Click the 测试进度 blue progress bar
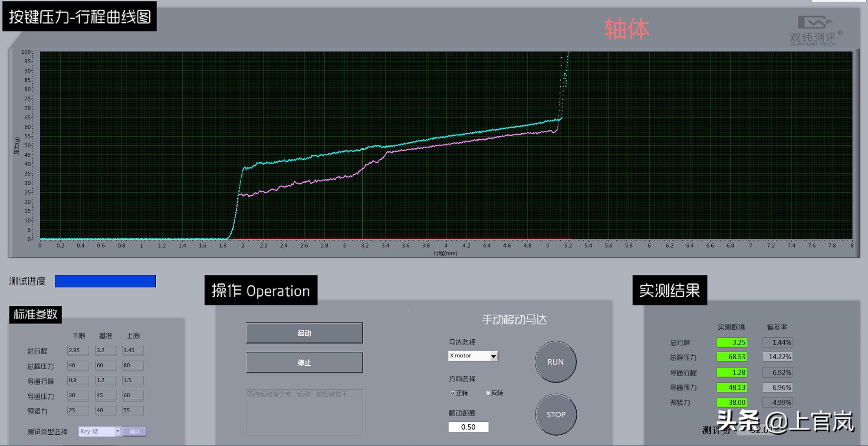This screenshot has height=446, width=868. [105, 281]
